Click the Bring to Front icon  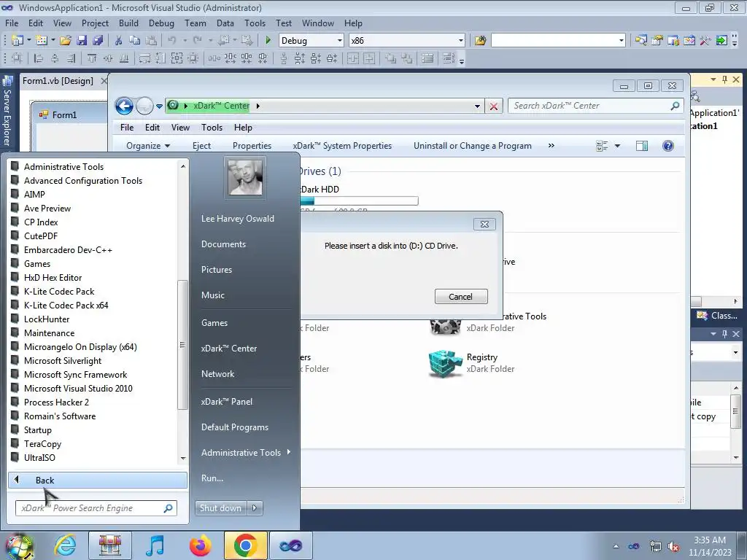click(x=391, y=58)
